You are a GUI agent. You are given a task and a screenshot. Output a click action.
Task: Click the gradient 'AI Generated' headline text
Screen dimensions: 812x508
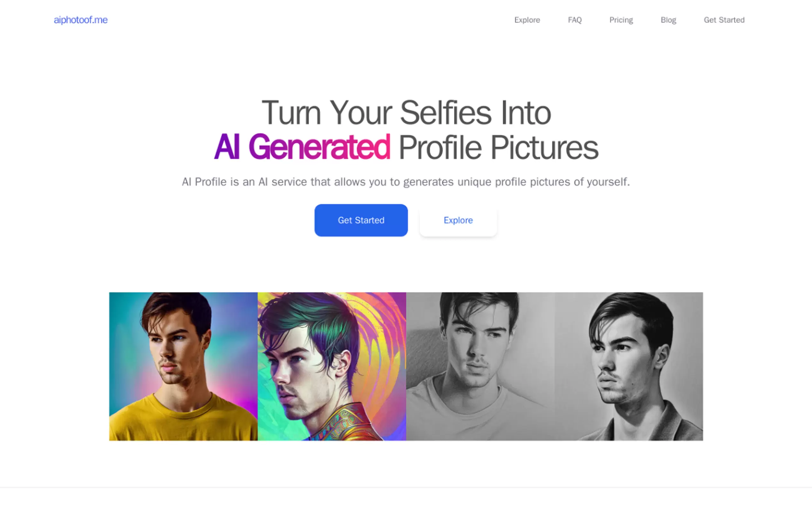pyautogui.click(x=302, y=147)
